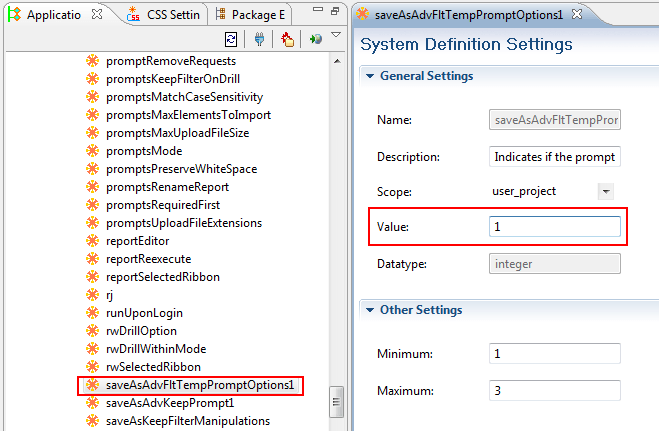
Task: Open the Scope dropdown arrow
Action: pos(606,192)
